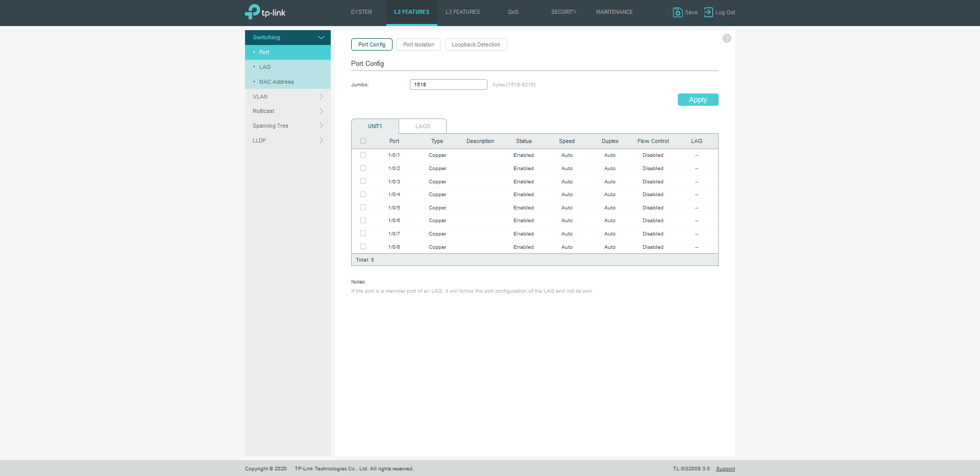Open the QoS top menu
980x476 pixels.
(513, 12)
